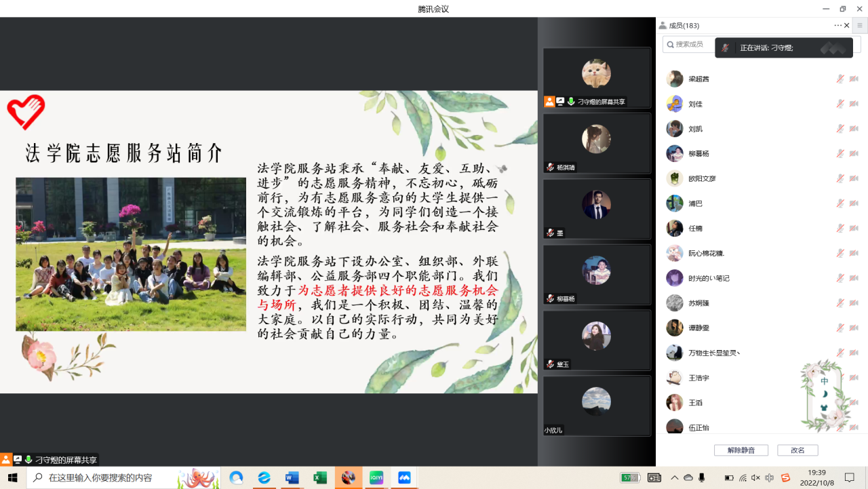Open the members panel more options (three dots)
The width and height of the screenshot is (868, 489).
point(837,26)
